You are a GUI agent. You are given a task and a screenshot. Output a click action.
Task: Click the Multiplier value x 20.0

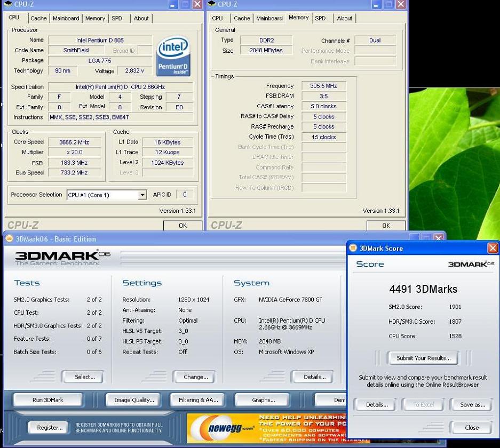[x=74, y=153]
